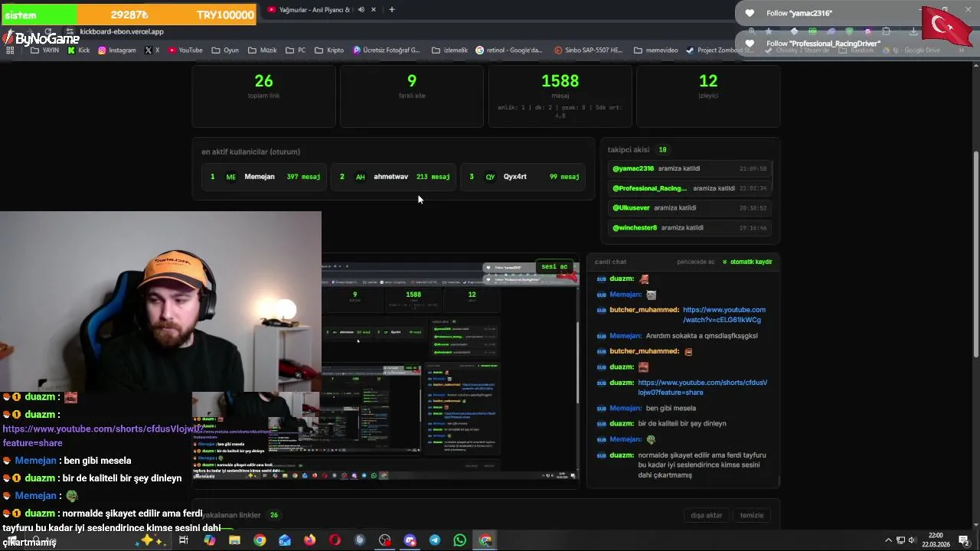980x551 pixels.
Task: Click the 12 izleyici stat card
Action: pos(708,96)
